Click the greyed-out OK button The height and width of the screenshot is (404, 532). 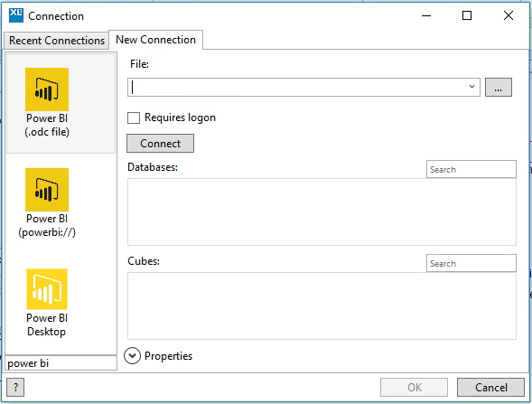coord(414,388)
